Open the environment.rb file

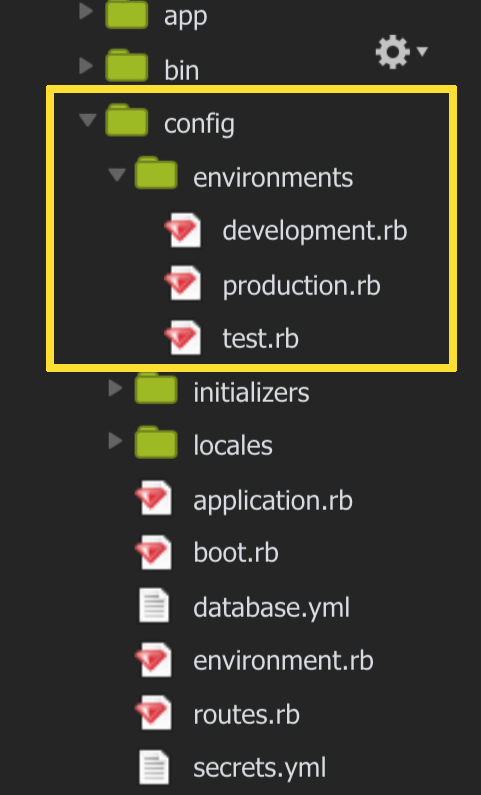coord(283,660)
